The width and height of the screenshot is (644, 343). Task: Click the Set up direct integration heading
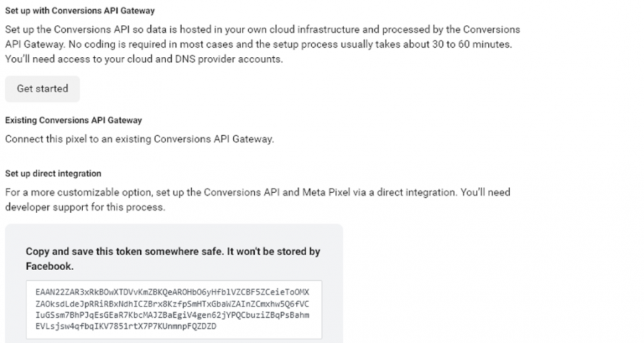pos(53,174)
